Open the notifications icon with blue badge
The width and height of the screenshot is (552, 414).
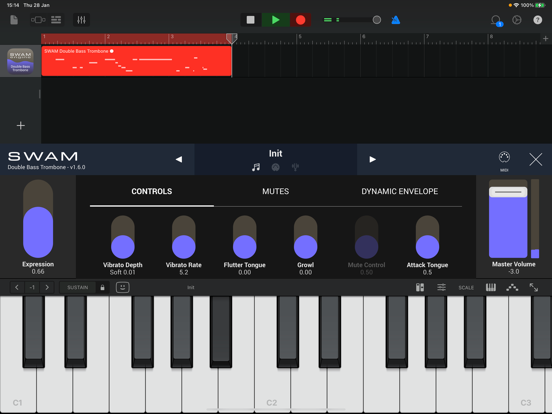(497, 20)
